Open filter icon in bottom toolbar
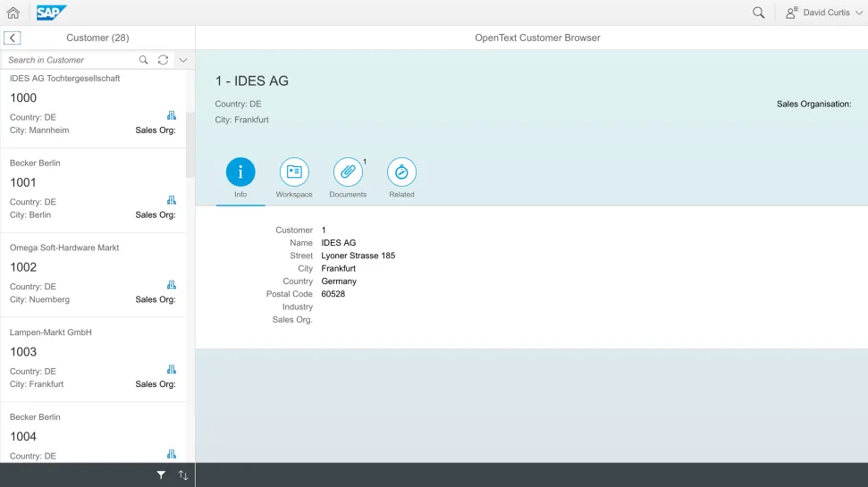 161,475
